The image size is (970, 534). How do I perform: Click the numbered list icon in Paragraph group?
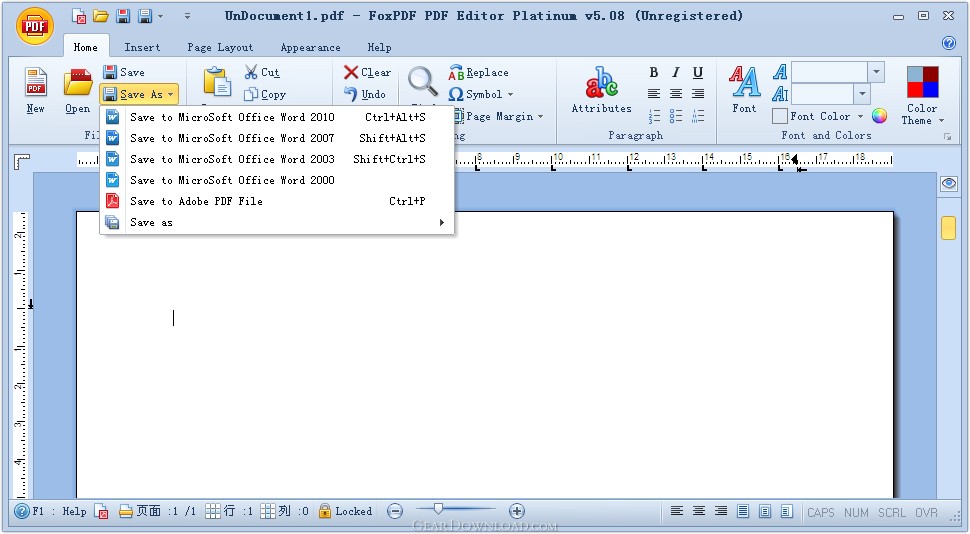click(654, 116)
